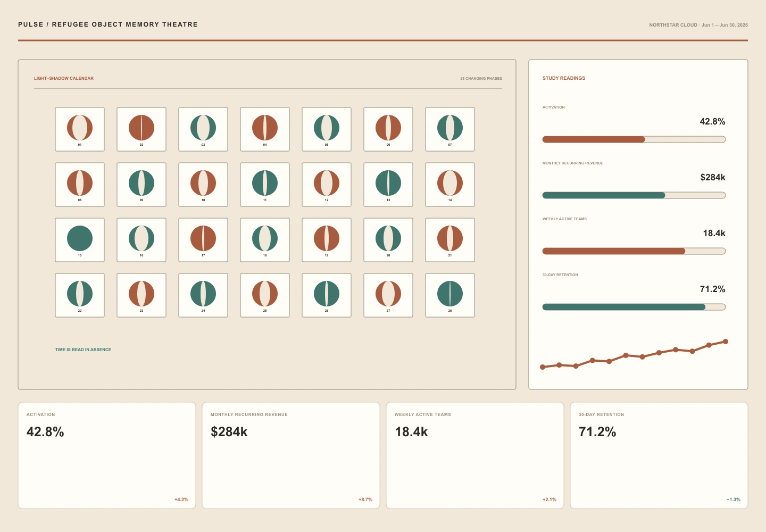Click the first point on trend line
The height and width of the screenshot is (532, 766).
[x=543, y=367]
